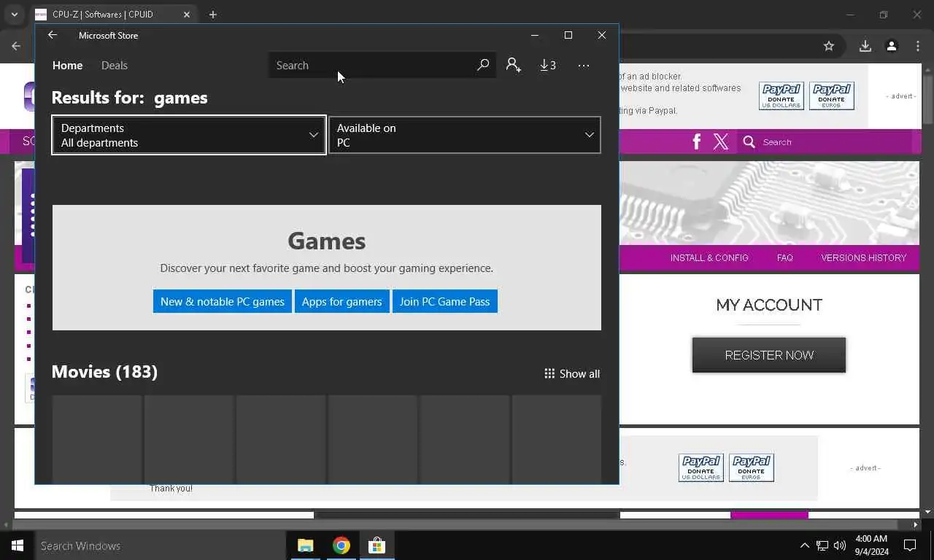Viewport: 934px width, 560px height.
Task: Switch to the Deals tab
Action: click(115, 65)
